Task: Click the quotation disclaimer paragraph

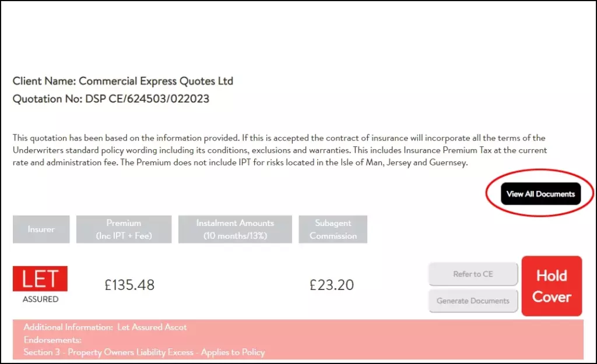Action: click(x=280, y=150)
